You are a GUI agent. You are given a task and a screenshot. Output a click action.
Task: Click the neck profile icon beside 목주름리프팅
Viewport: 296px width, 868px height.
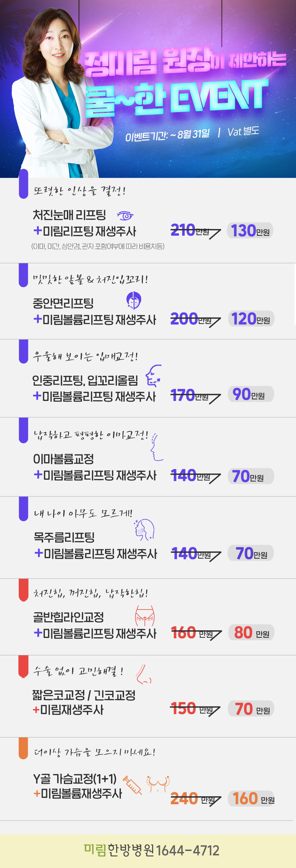144,530
